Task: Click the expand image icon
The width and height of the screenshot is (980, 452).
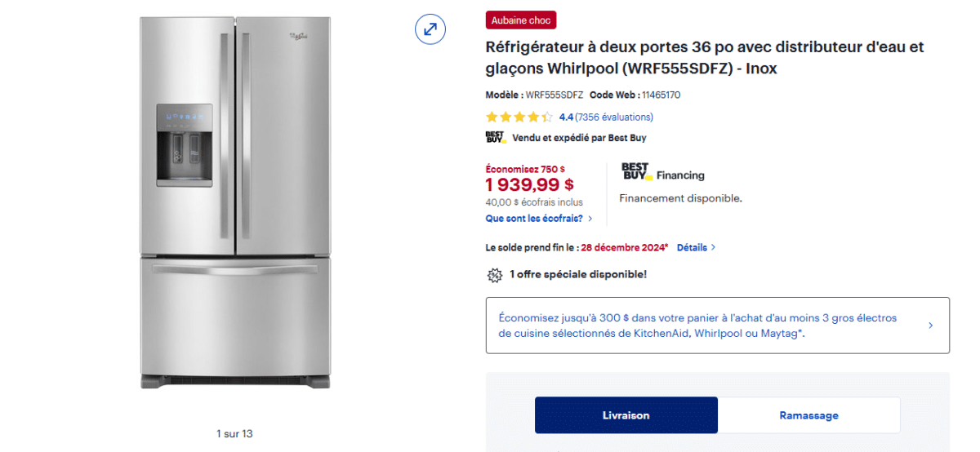Action: pyautogui.click(x=430, y=29)
